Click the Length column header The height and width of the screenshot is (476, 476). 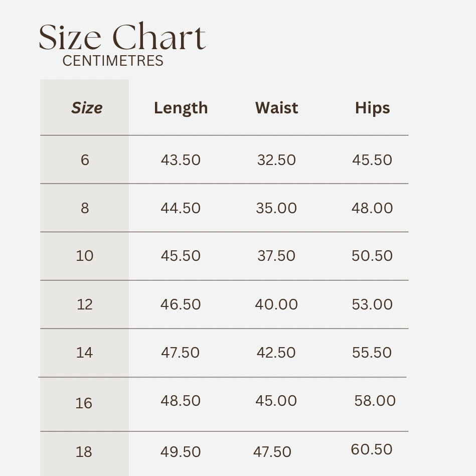[181, 108]
